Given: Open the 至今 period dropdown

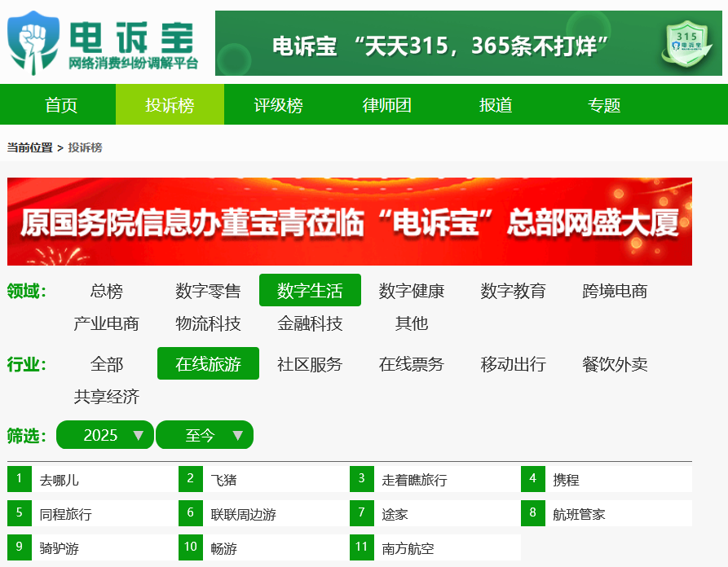Looking at the screenshot, I should [205, 435].
